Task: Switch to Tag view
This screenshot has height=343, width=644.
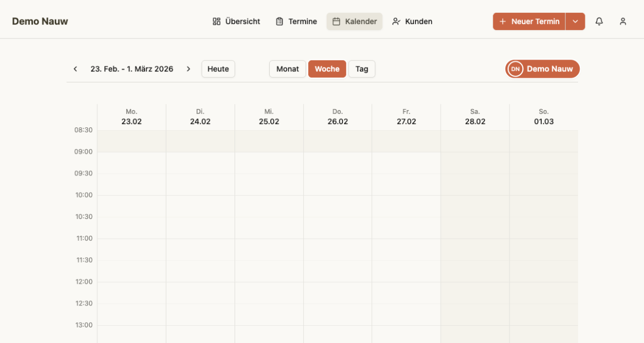Action: [362, 69]
